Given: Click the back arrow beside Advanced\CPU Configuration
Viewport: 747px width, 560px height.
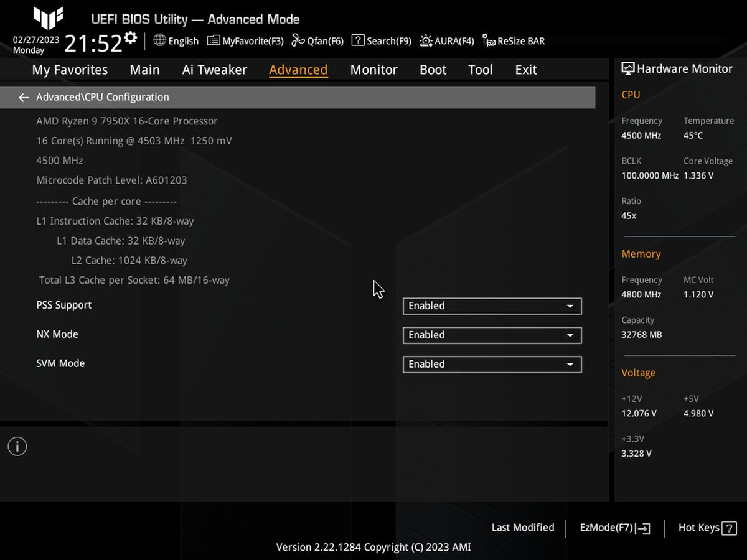Looking at the screenshot, I should 24,97.
